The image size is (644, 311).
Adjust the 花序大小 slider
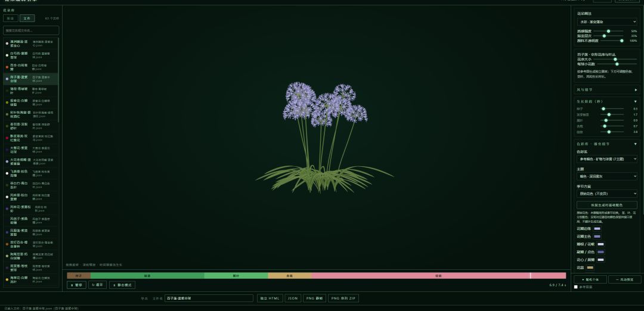(x=615, y=59)
